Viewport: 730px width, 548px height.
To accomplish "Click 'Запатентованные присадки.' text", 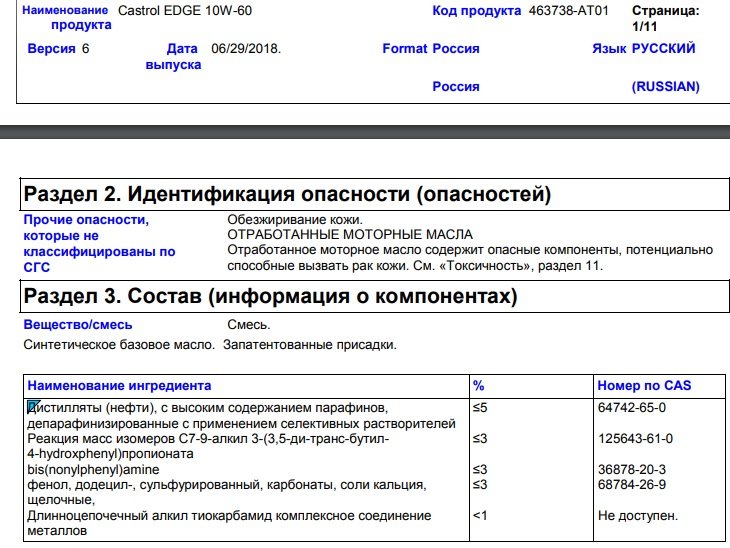I will pyautogui.click(x=310, y=345).
